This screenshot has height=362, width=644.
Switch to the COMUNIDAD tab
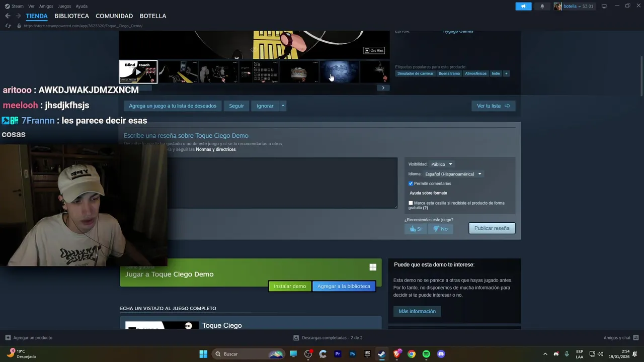pyautogui.click(x=114, y=16)
